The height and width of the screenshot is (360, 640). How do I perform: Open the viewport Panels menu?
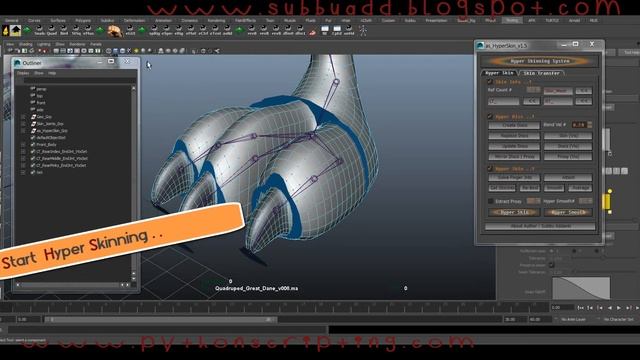(96, 44)
